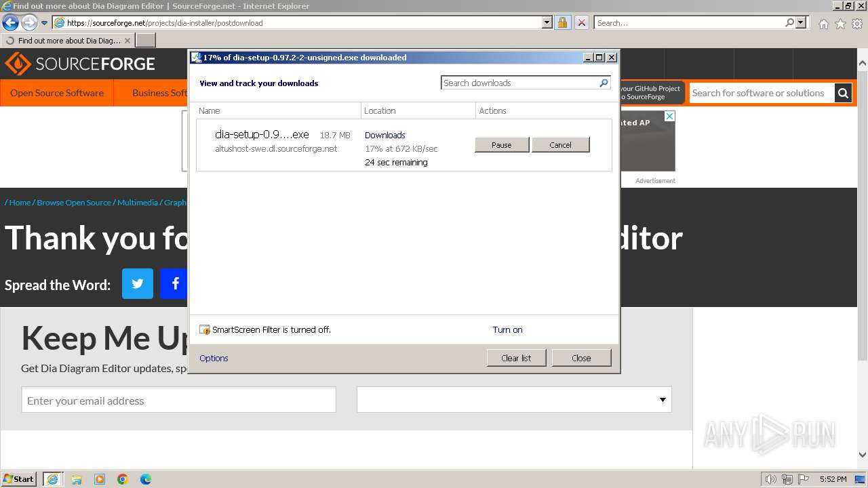Open the IE Favorites star icon
This screenshot has height=488, width=868.
click(x=840, y=24)
